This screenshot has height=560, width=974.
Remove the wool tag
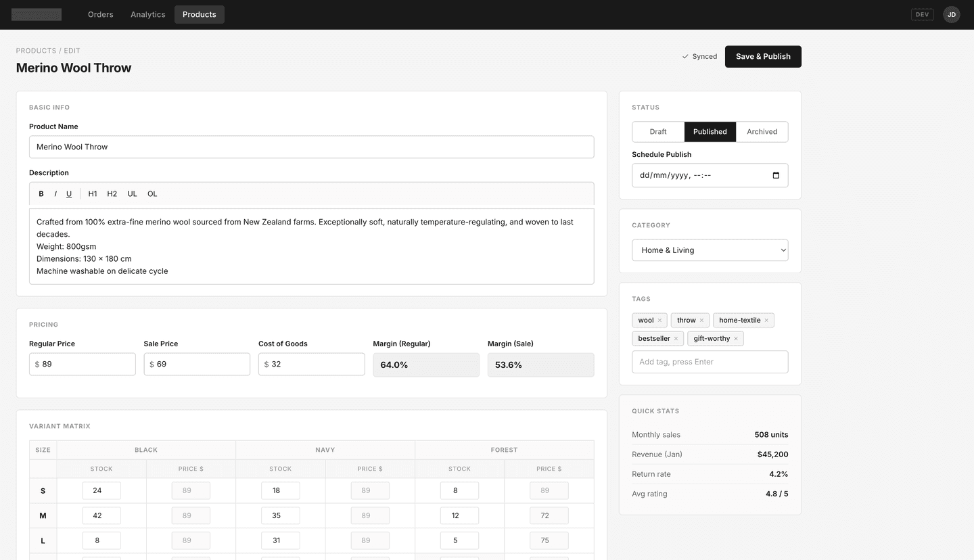pyautogui.click(x=659, y=320)
